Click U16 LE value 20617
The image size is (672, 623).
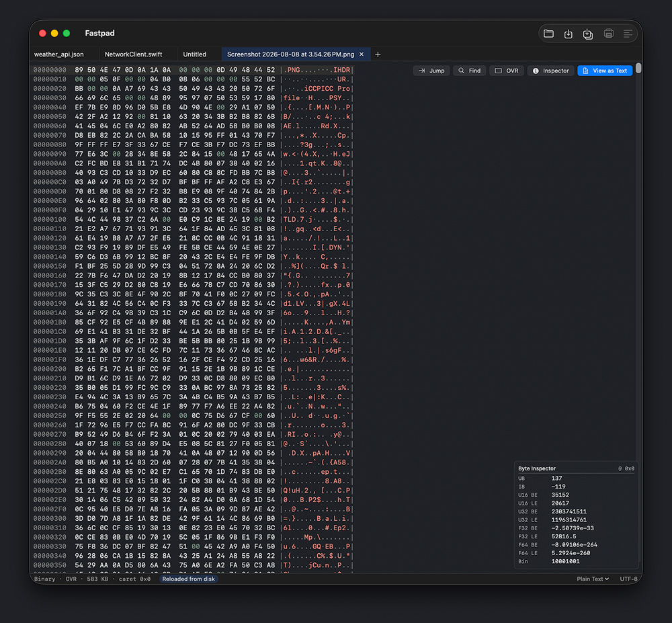(x=560, y=503)
